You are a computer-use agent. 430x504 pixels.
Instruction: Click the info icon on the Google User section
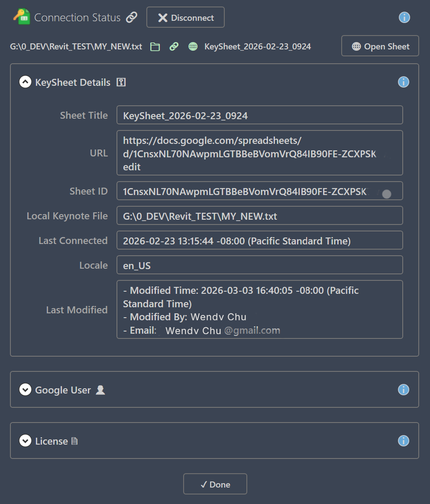coord(403,390)
